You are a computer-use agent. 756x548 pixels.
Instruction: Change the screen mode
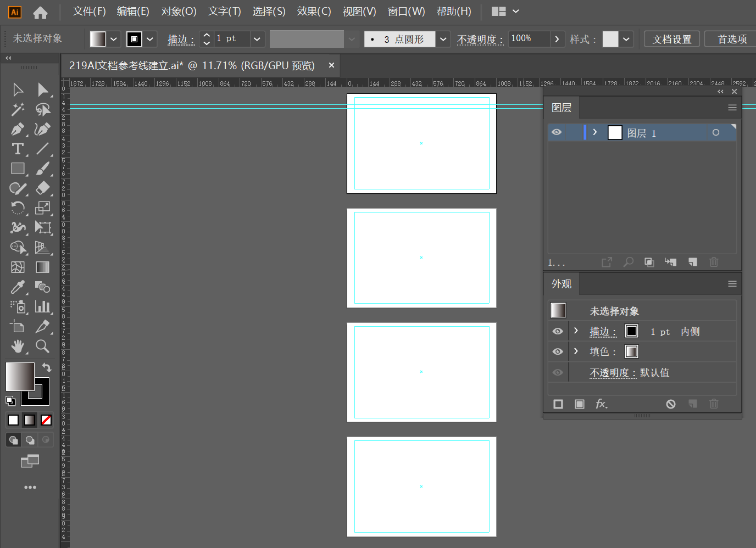click(30, 461)
